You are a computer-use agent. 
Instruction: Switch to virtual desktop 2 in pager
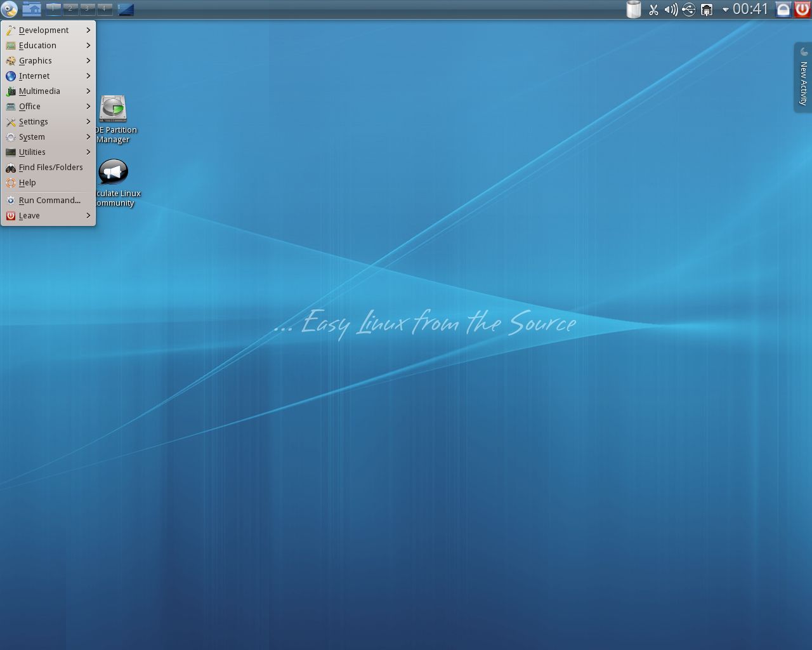70,9
